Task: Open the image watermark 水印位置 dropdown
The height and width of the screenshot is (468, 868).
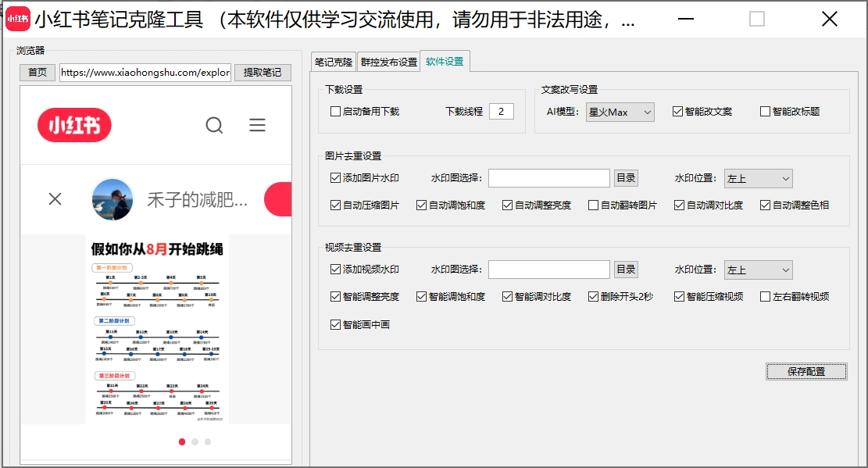Action: [758, 178]
